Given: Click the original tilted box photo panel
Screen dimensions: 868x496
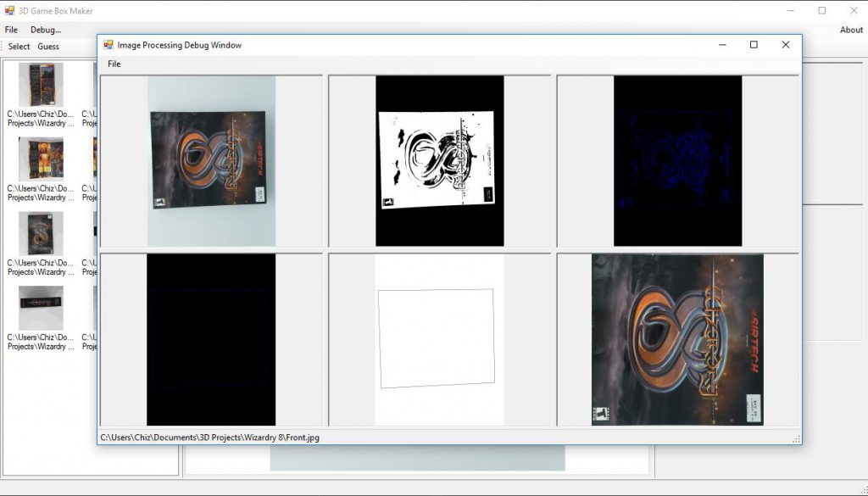Looking at the screenshot, I should (211, 161).
